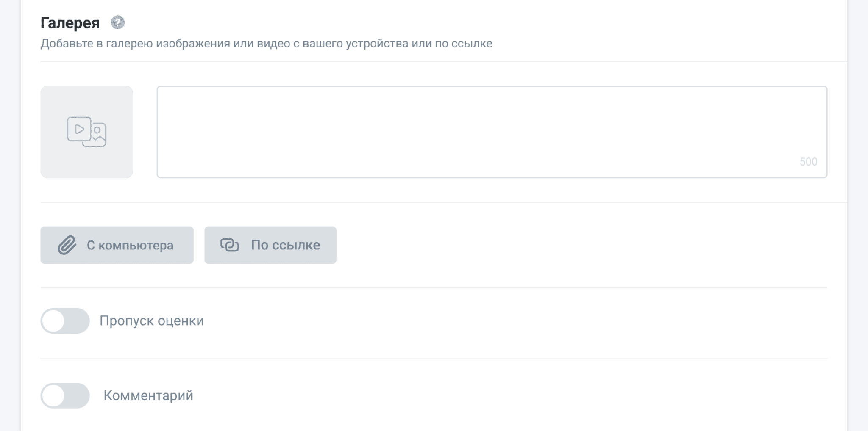Image resolution: width=868 pixels, height=431 pixels.
Task: Click the help question mark beside Галерея
Action: pos(117,22)
